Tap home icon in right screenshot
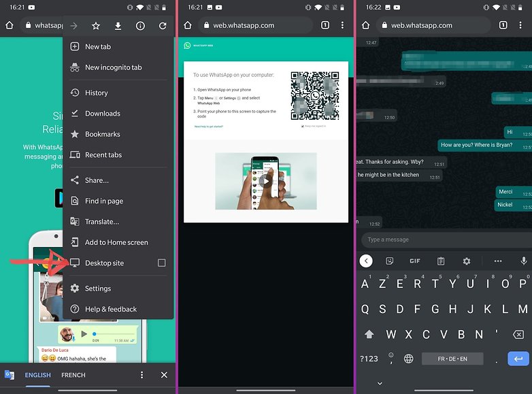The width and height of the screenshot is (532, 394). [365, 25]
